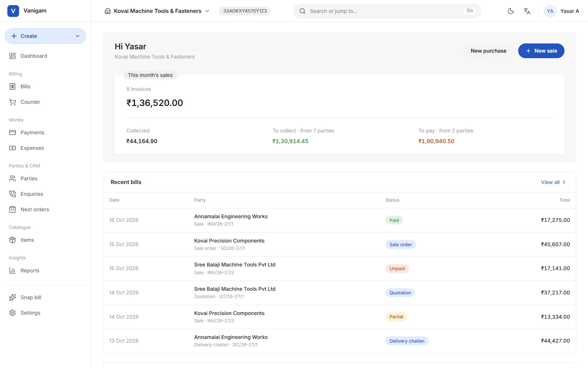This screenshot has width=588, height=368.
Task: Open the language translate icon
Action: (x=527, y=11)
